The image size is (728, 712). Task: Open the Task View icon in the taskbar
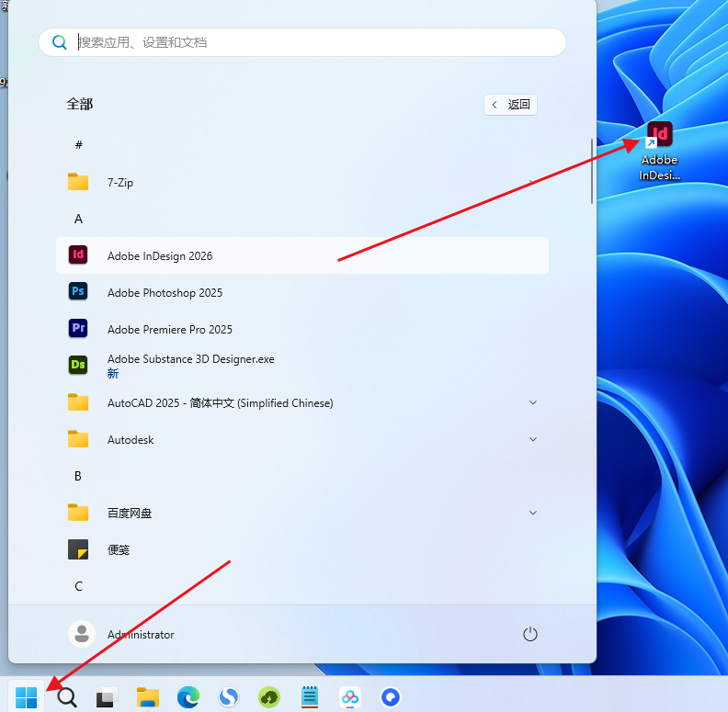(107, 697)
